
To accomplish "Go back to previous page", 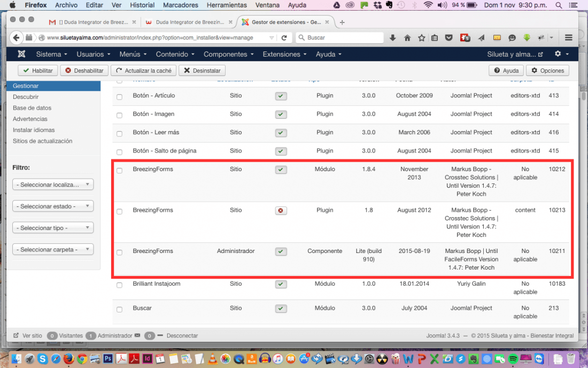I will [16, 37].
